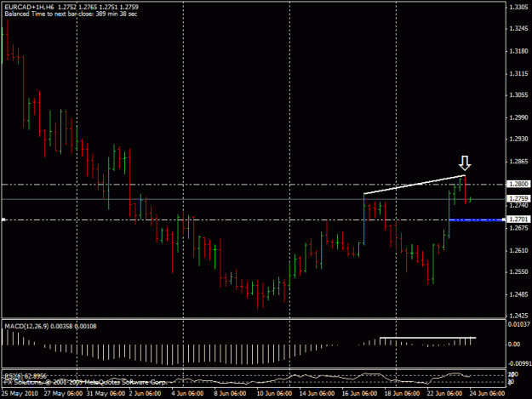The image size is (532, 399).
Task: Click the 2 Jun 06:00 time label
Action: click(x=145, y=393)
